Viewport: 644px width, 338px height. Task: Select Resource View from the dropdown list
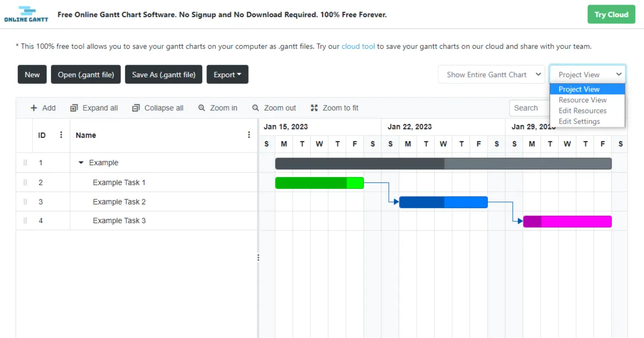coord(582,100)
